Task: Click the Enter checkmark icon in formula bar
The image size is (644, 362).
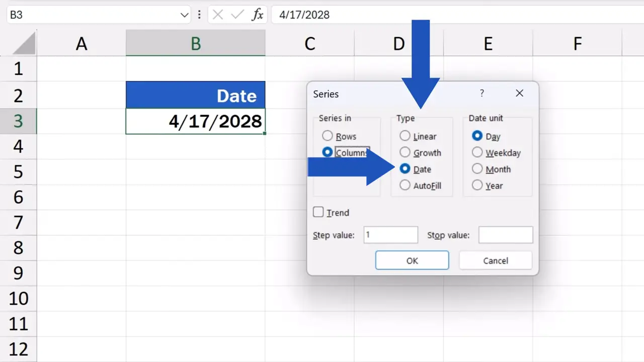Action: point(237,15)
